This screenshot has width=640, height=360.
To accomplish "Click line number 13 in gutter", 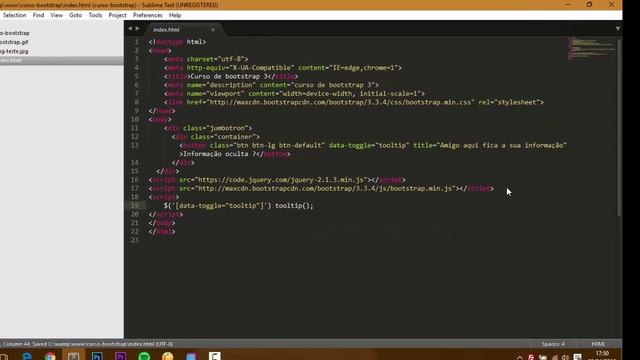I will pyautogui.click(x=135, y=145).
